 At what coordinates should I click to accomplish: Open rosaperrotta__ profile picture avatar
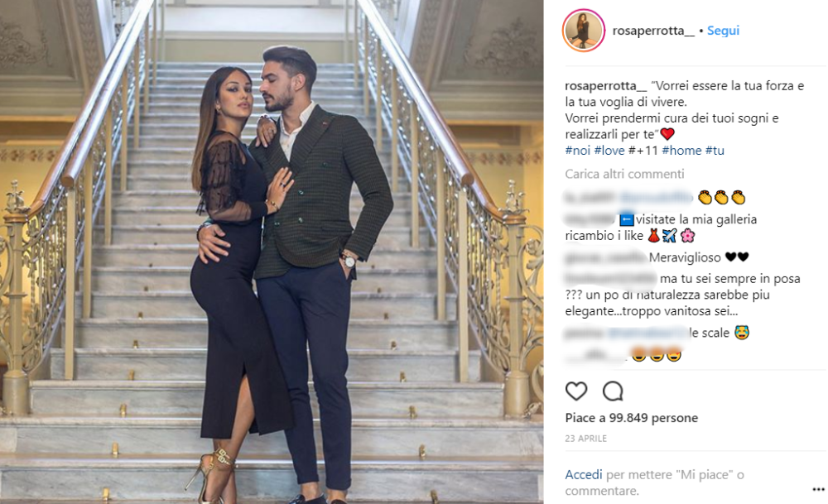point(584,31)
